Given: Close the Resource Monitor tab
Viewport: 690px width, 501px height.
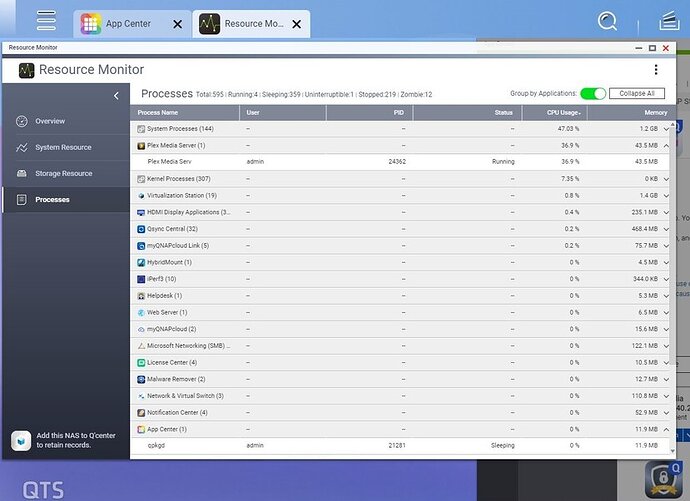Looking at the screenshot, I should [297, 24].
